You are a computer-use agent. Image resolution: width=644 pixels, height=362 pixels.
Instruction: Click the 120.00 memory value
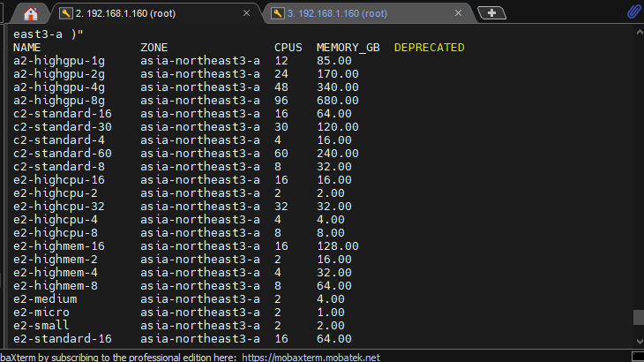[x=338, y=127]
